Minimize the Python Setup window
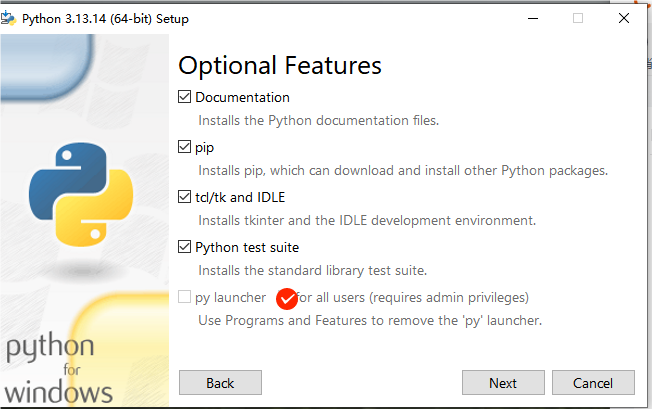The image size is (652, 409). (533, 18)
